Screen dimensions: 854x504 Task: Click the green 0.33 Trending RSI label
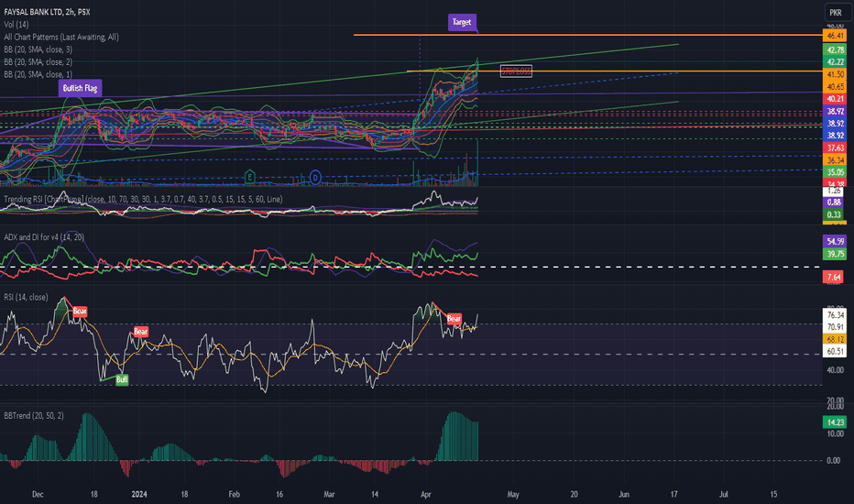pos(833,214)
